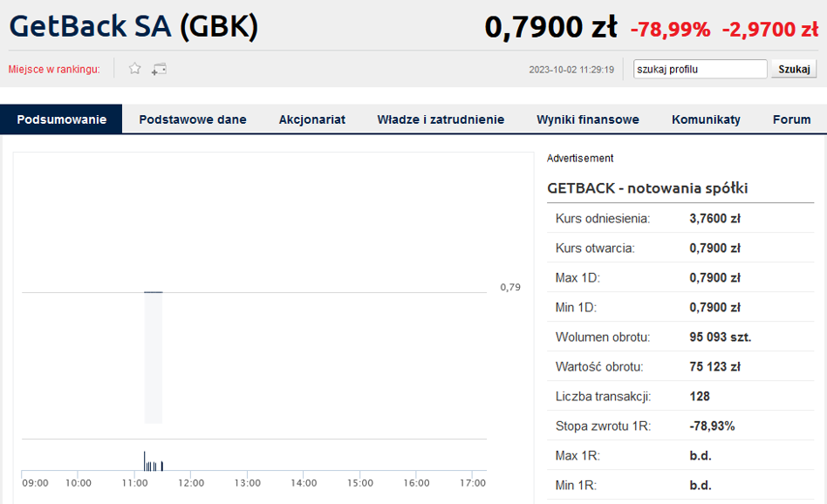The height and width of the screenshot is (504, 827).
Task: Click the Wartość obrotu label
Action: (x=599, y=366)
